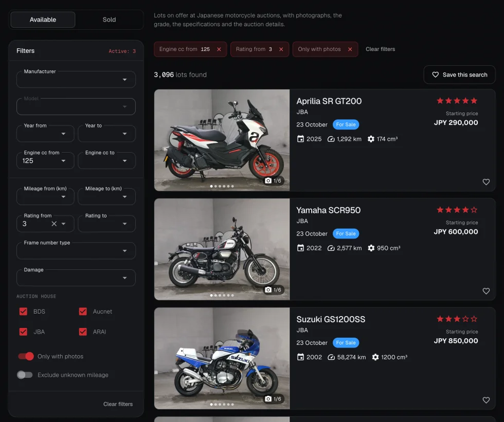Click the For Sale badge on Yamaha lot
This screenshot has width=504, height=422.
[346, 233]
